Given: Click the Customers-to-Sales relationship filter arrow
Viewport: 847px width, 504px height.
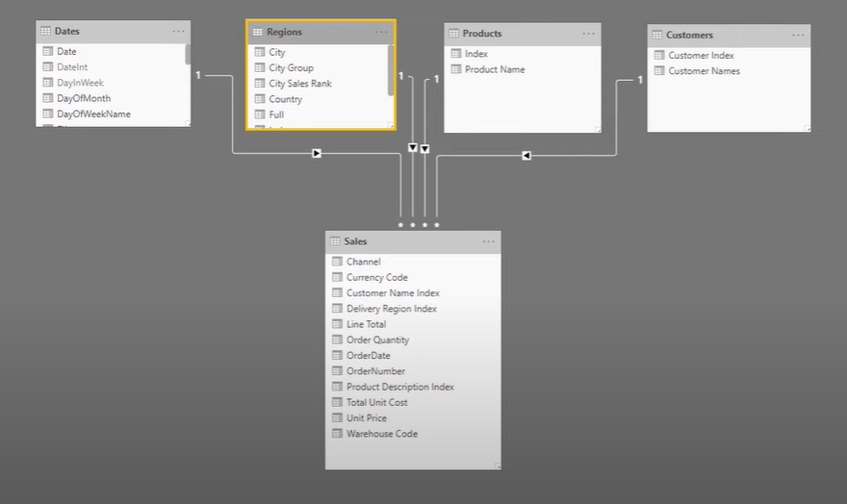Looking at the screenshot, I should tap(526, 156).
